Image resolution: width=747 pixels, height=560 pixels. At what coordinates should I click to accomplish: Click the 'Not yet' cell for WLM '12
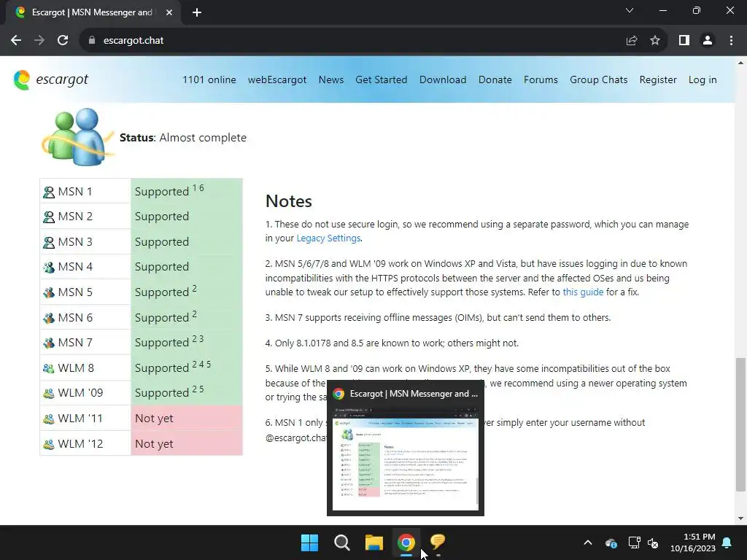point(187,443)
